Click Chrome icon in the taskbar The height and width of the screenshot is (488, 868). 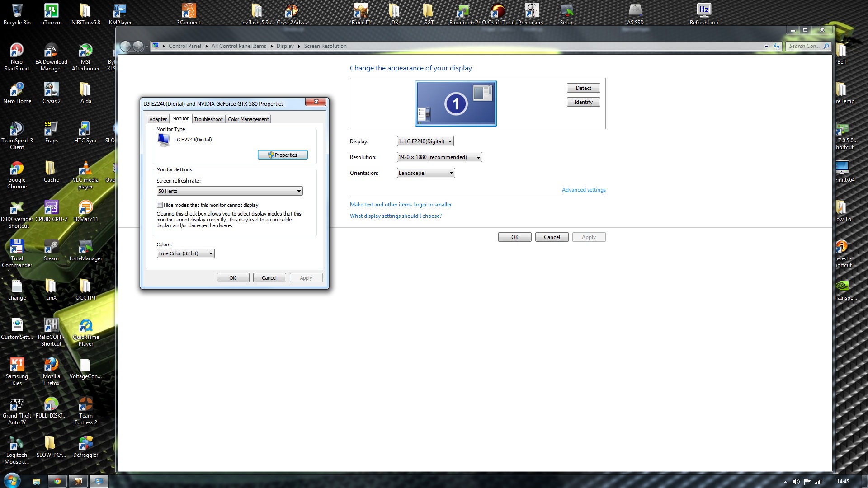click(x=57, y=481)
